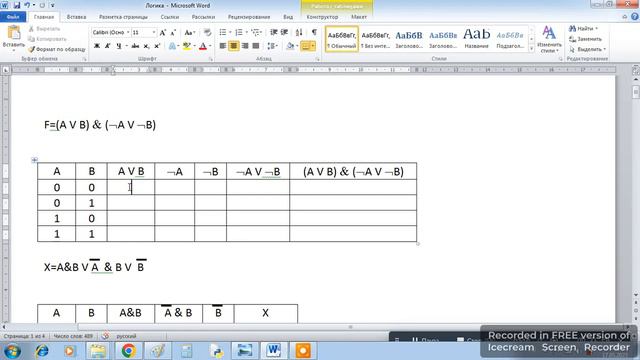
Task: Open the font size dropdown
Action: point(154,32)
